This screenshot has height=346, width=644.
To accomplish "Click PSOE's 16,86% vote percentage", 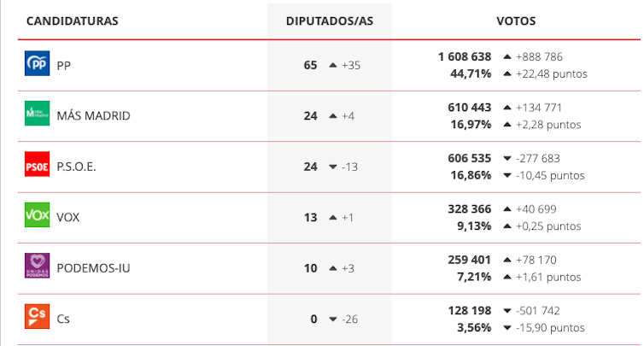I will (x=471, y=175).
